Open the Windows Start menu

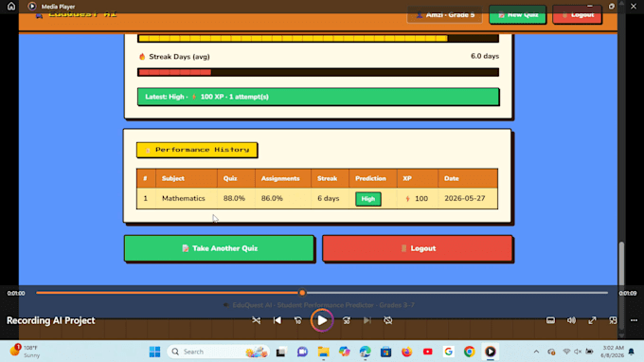pos(154,352)
